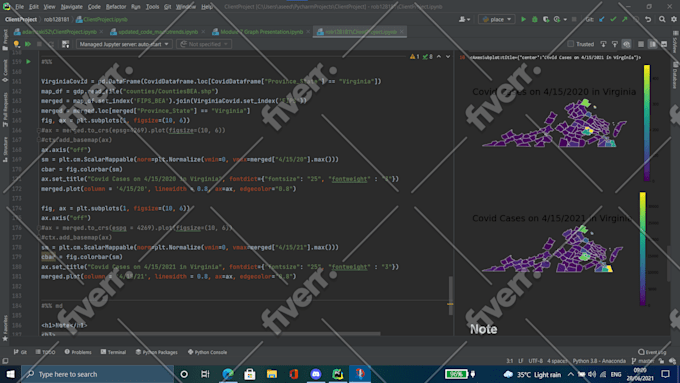Jump to previous highlighted error arrow

click(439, 57)
